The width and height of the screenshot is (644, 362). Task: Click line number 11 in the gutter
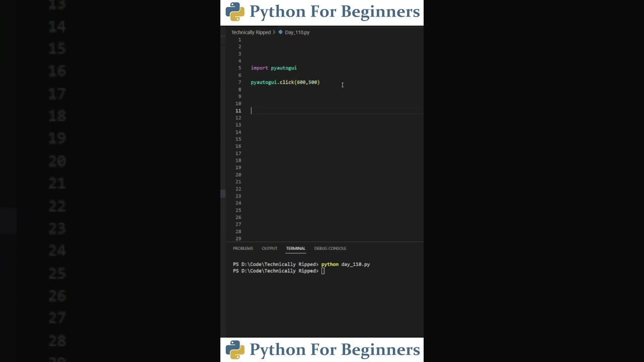point(238,111)
